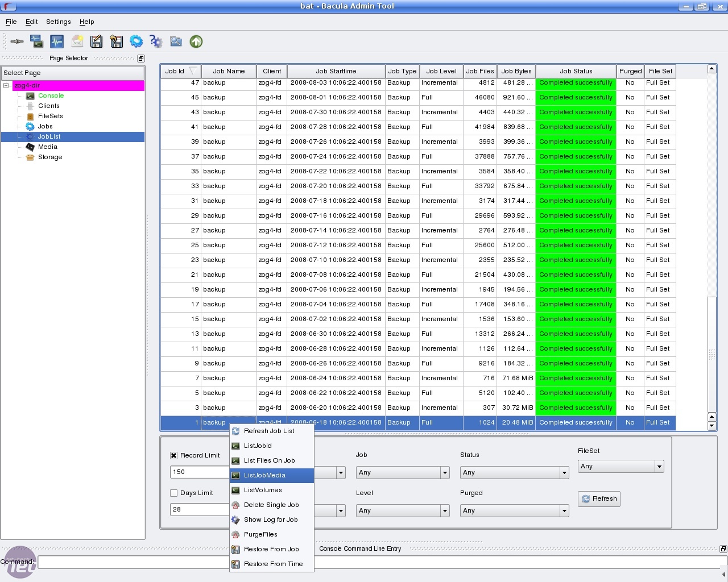Screen dimensions: 728x582
Task: Choose ListJobid from the context menu
Action: pos(272,446)
